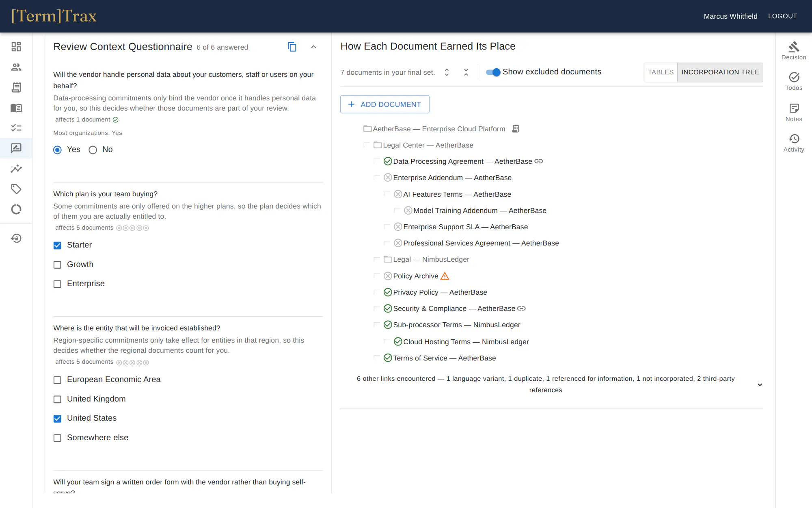This screenshot has width=812, height=508.
Task: Open the receipt document icon in sidebar
Action: tap(16, 87)
